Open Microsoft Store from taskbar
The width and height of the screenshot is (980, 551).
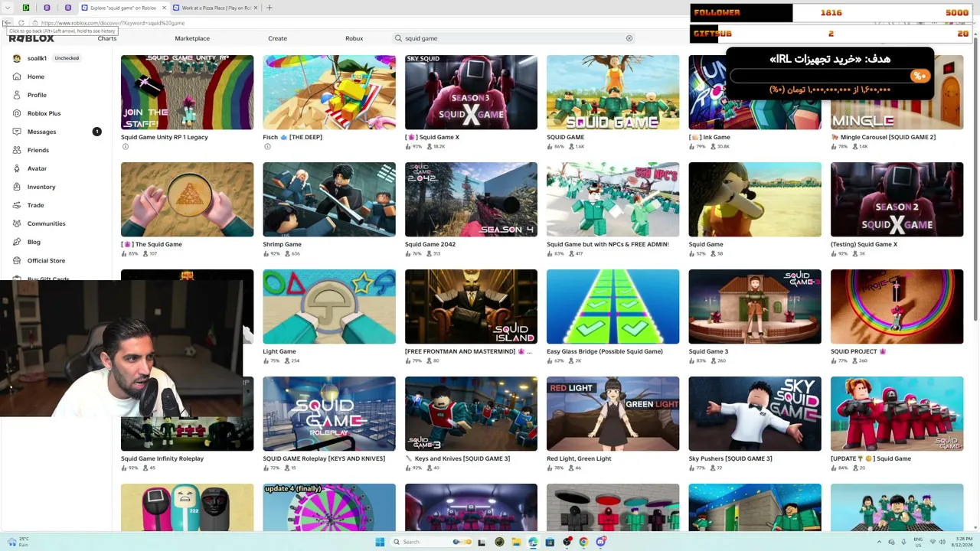click(550, 542)
